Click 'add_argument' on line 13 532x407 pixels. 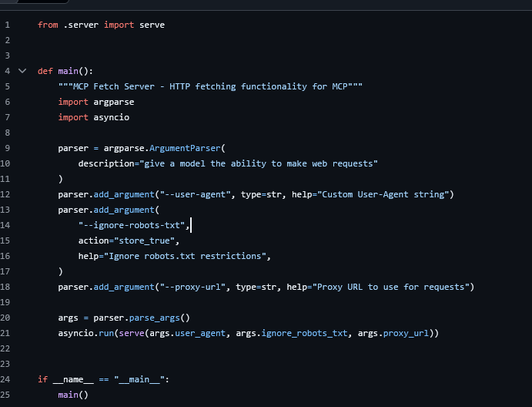click(x=124, y=210)
